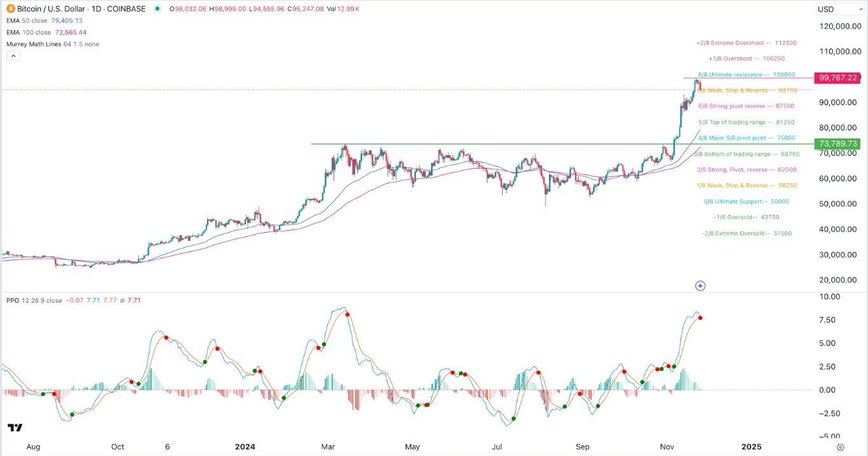Click the green 73,789.73 price label
The image size is (868, 456).
point(837,144)
